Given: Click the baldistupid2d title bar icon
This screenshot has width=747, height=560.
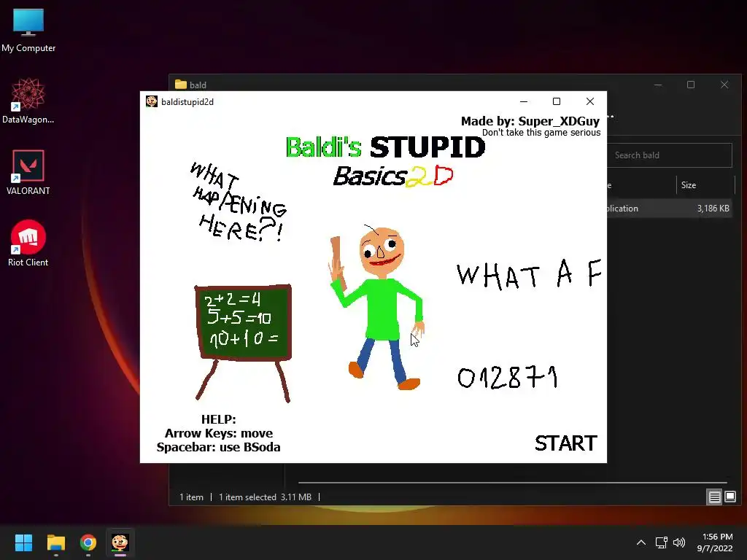Looking at the screenshot, I should (x=152, y=101).
